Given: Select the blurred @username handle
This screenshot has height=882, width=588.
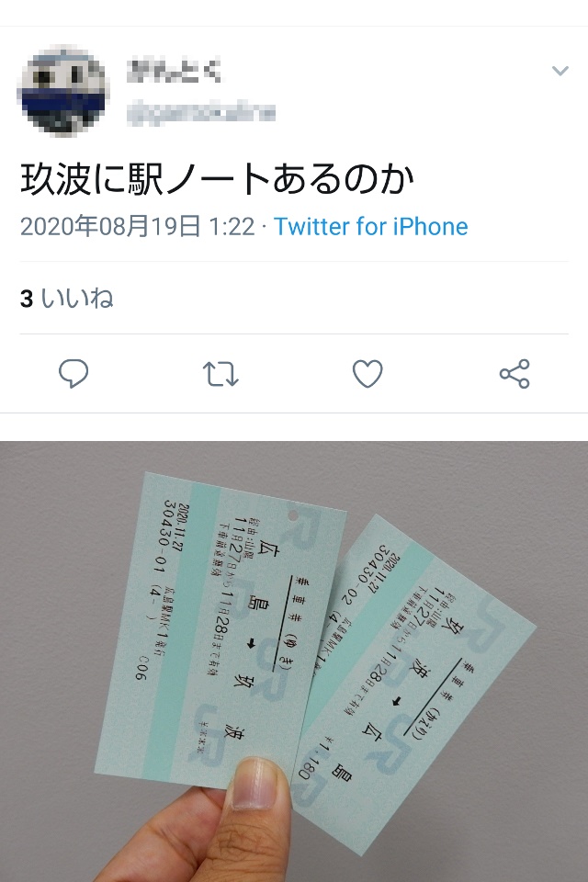Looking at the screenshot, I should click(201, 112).
